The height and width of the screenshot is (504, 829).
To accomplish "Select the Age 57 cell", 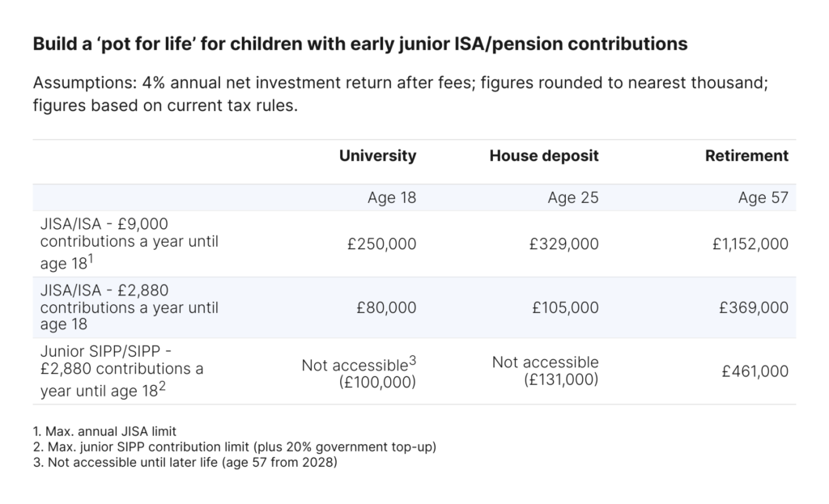I will (x=763, y=197).
